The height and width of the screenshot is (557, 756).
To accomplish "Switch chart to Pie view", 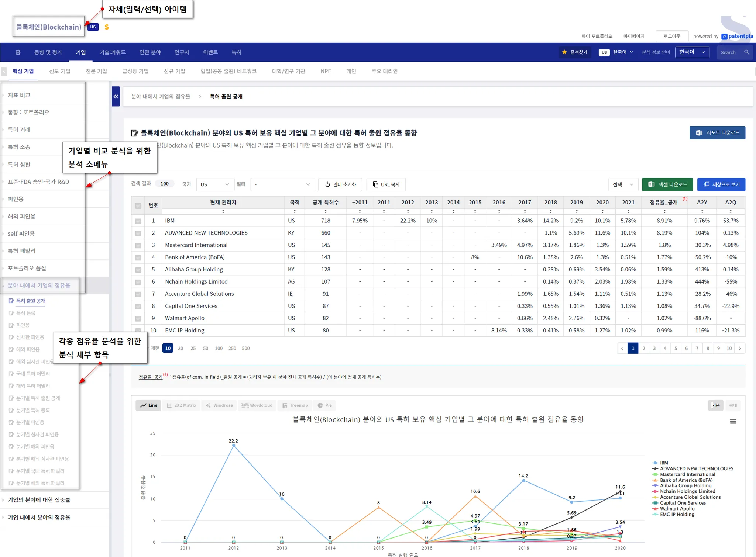I will (324, 405).
